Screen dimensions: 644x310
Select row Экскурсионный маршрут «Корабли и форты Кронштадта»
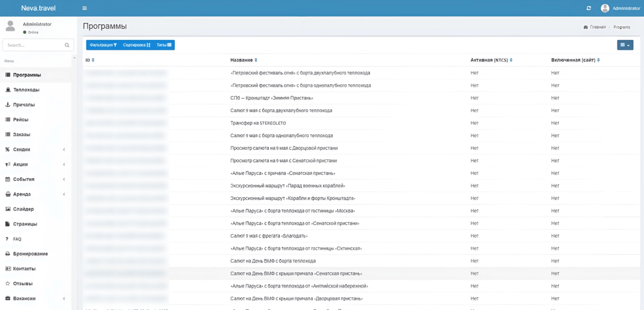point(361,198)
